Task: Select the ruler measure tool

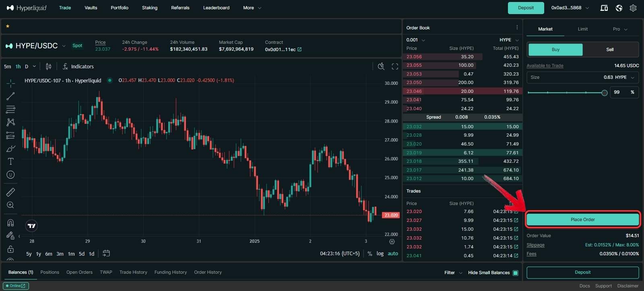Action: [x=11, y=192]
